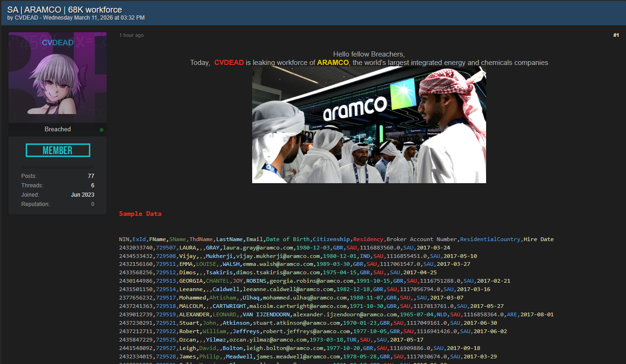Click the 'Hello fellow Breachers' greeting line
This screenshot has height=364, width=626.
point(369,54)
